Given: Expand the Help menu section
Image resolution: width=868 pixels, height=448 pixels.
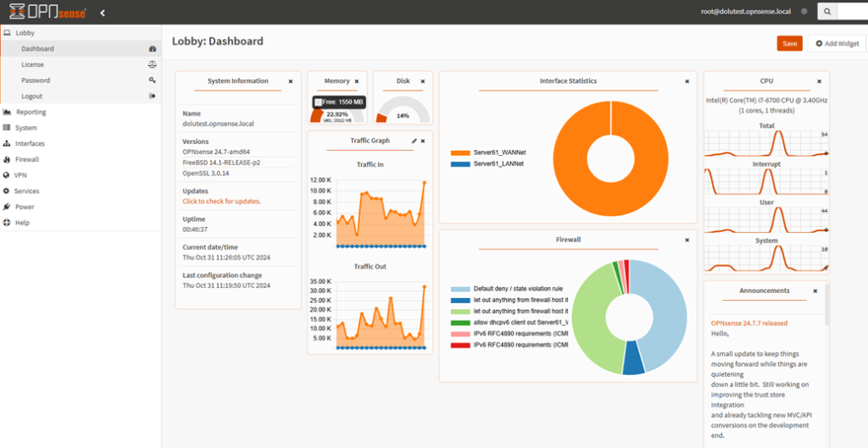Looking at the screenshot, I should (81, 223).
